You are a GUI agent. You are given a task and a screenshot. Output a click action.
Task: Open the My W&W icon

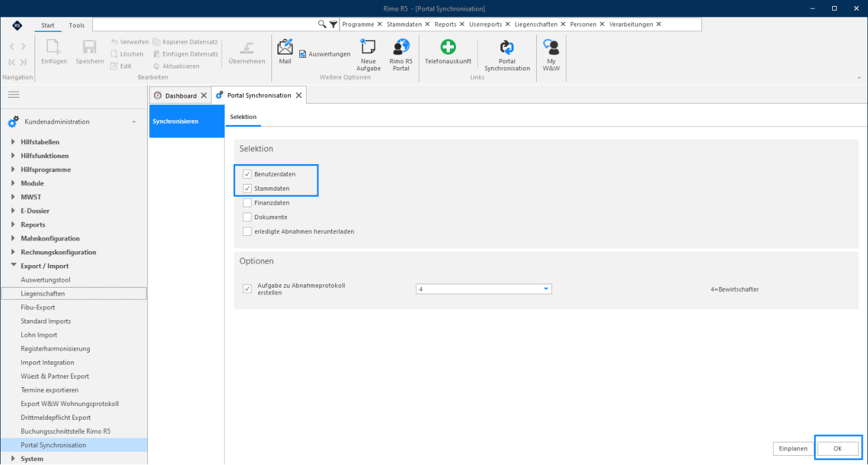click(551, 54)
